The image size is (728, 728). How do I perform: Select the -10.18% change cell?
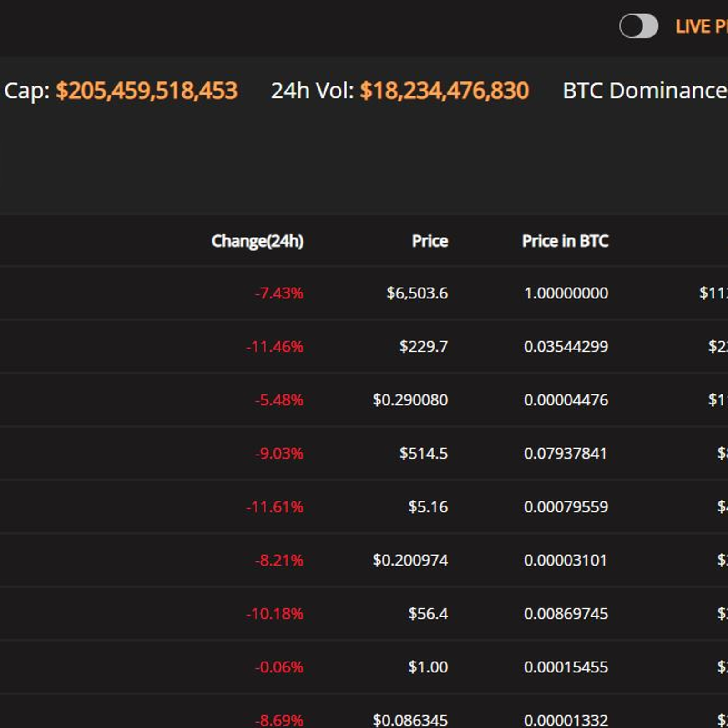(x=274, y=614)
